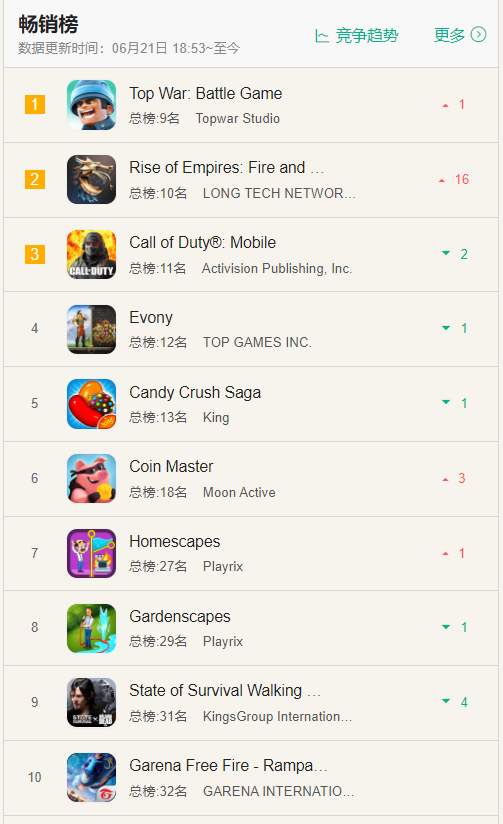Open the Call of Duty Mobile icon
The image size is (503, 824).
(x=91, y=254)
